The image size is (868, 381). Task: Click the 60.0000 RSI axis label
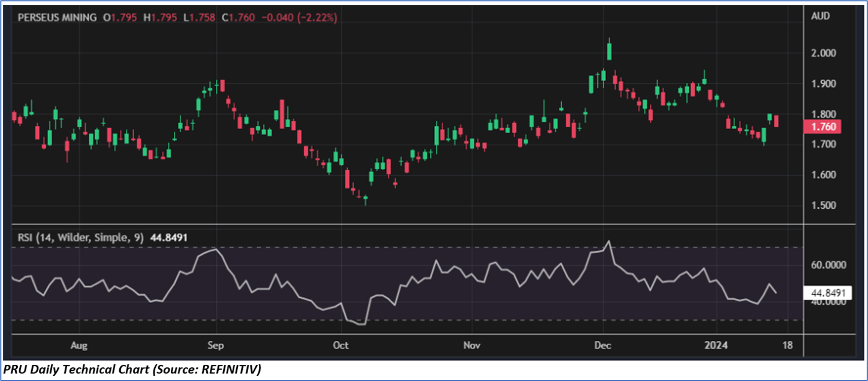827,265
